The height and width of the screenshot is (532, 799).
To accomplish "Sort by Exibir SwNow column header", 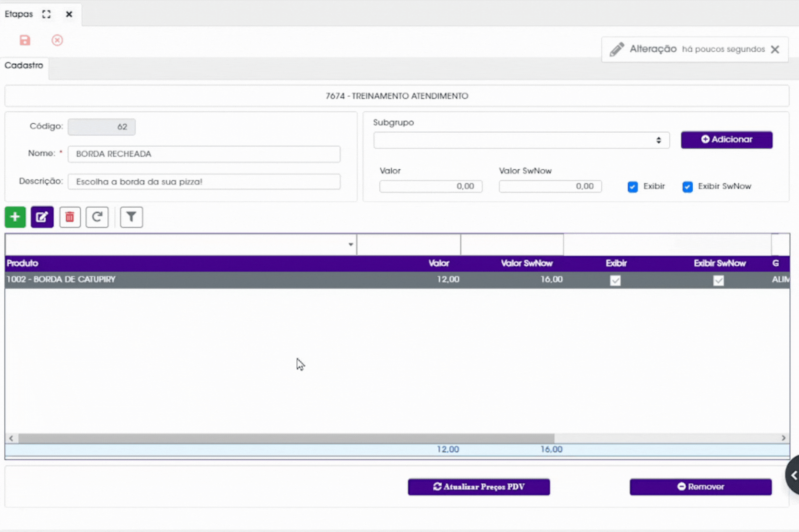I will click(720, 263).
